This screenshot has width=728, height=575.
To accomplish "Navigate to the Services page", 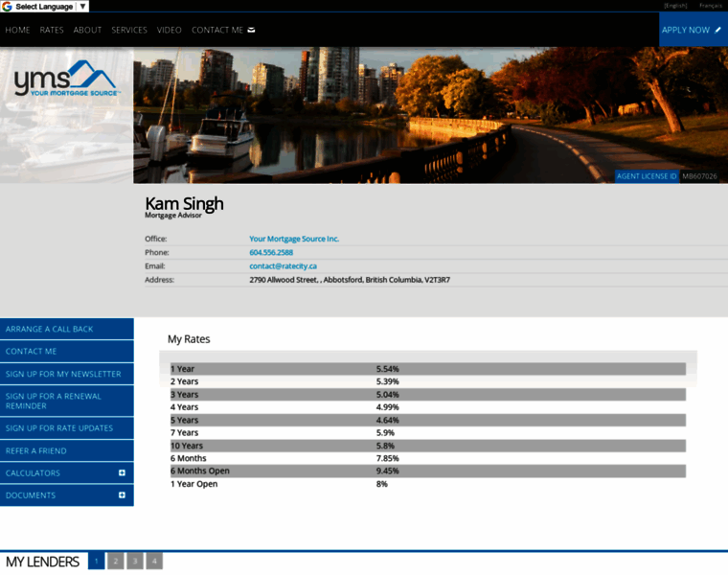I will click(x=129, y=30).
